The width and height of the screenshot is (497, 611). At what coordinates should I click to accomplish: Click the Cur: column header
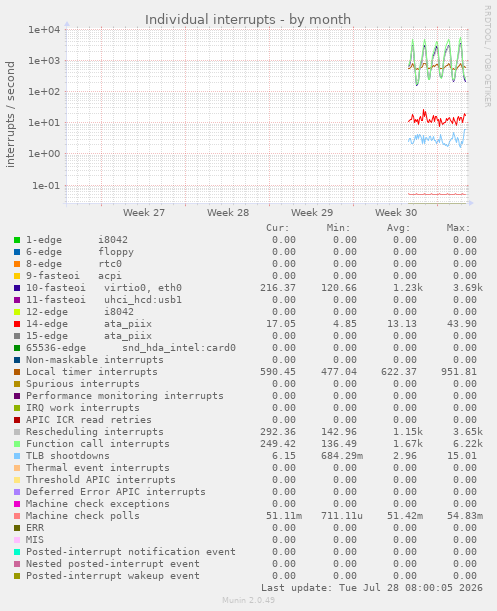[x=278, y=228]
